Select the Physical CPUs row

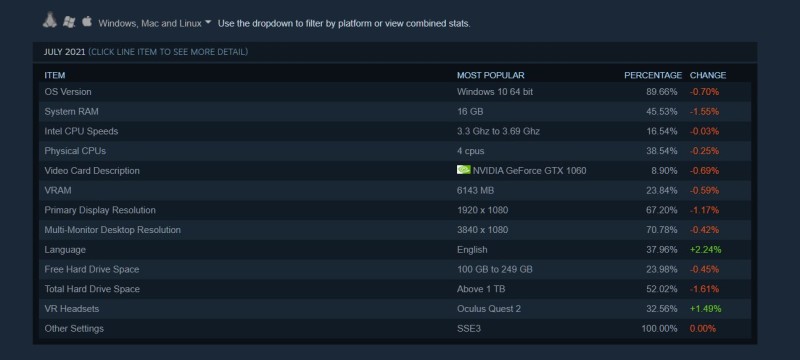[x=394, y=151]
